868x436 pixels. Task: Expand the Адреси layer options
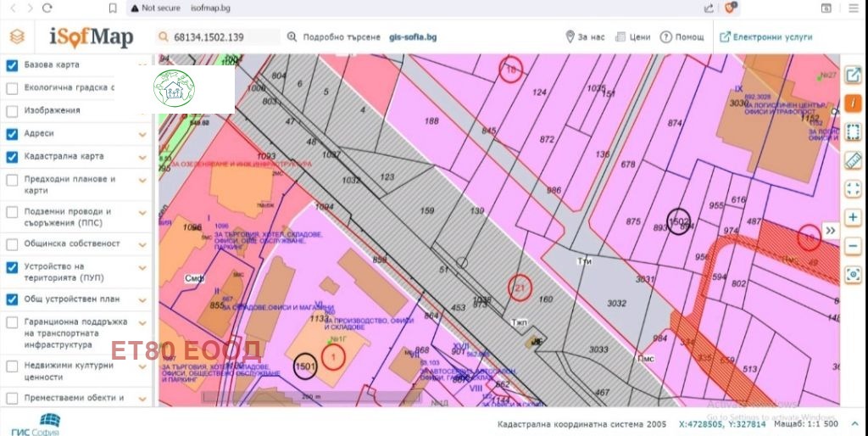(142, 134)
